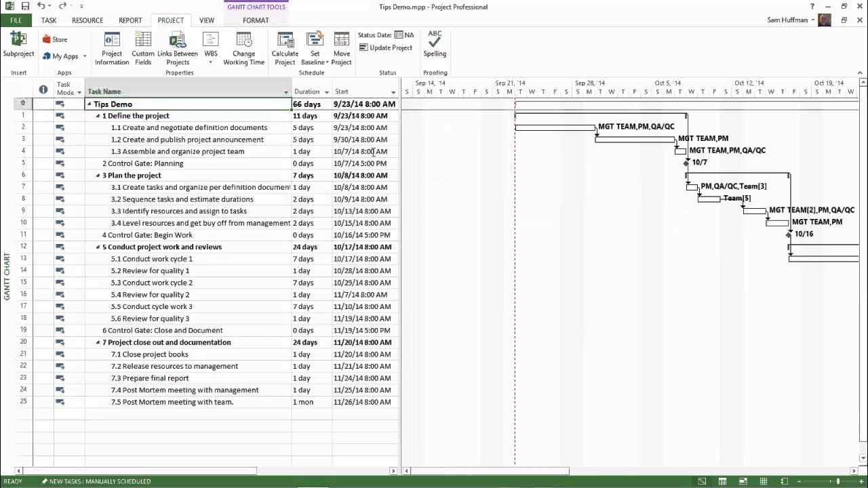868x488 pixels.
Task: Collapse the Define the project summary task
Action: click(x=98, y=116)
